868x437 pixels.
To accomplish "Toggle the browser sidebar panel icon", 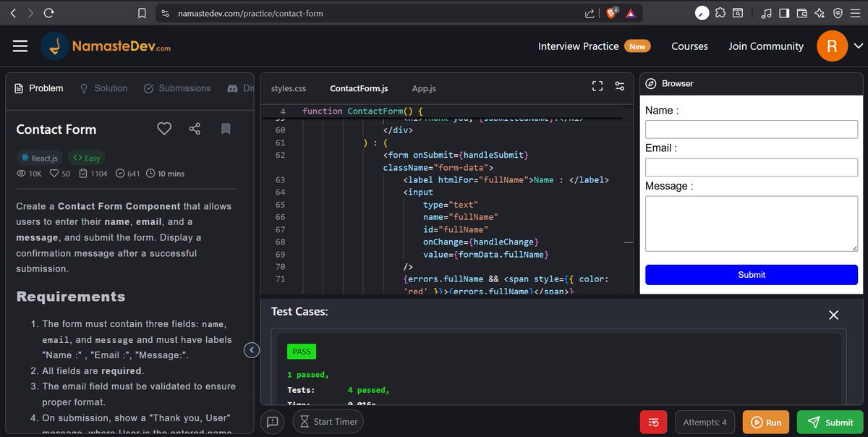I will pyautogui.click(x=784, y=13).
